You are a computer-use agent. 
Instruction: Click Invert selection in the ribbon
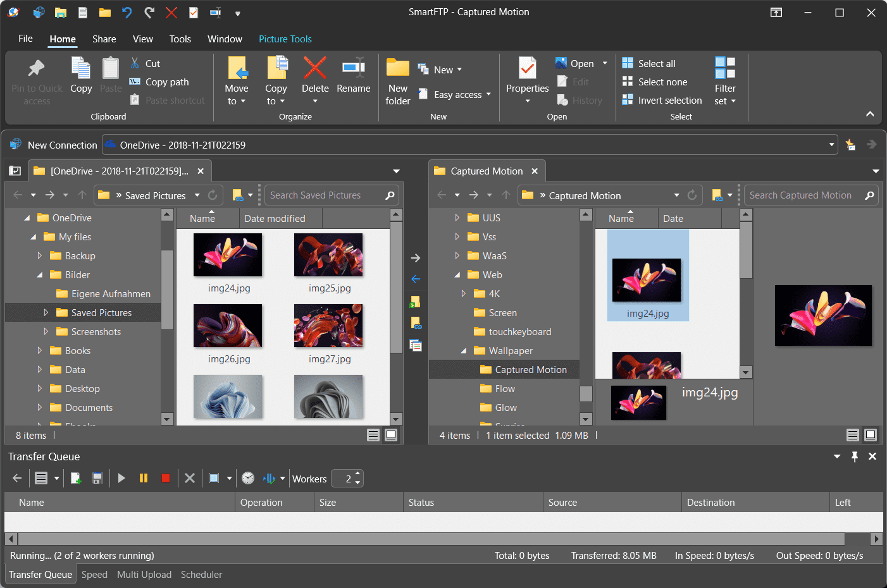tap(662, 100)
